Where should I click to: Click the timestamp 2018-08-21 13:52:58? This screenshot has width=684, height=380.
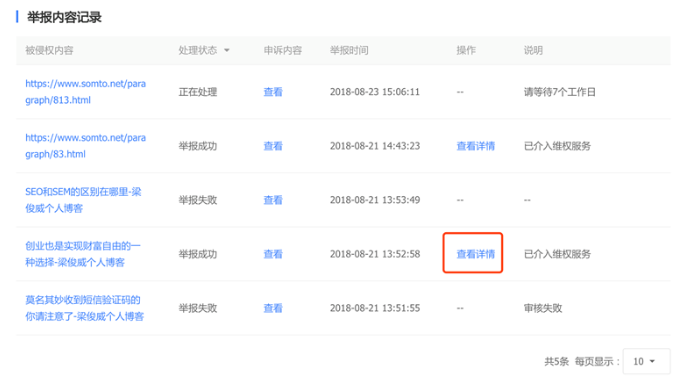click(x=375, y=254)
